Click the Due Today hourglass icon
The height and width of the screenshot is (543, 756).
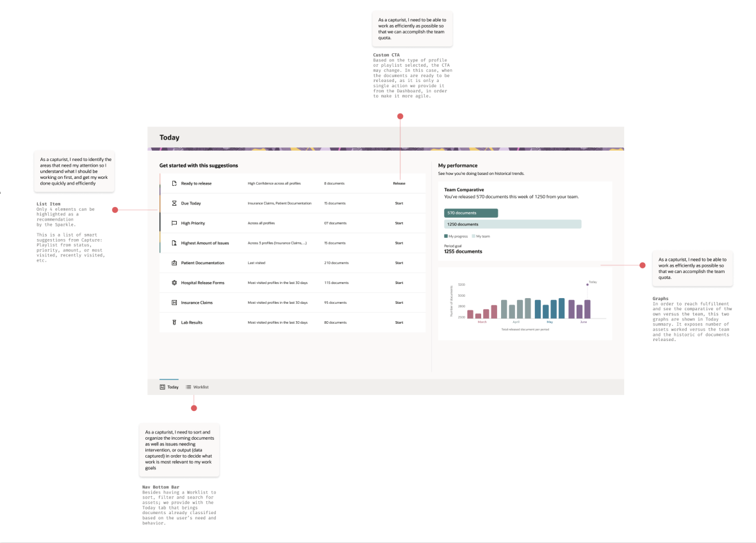[174, 203]
